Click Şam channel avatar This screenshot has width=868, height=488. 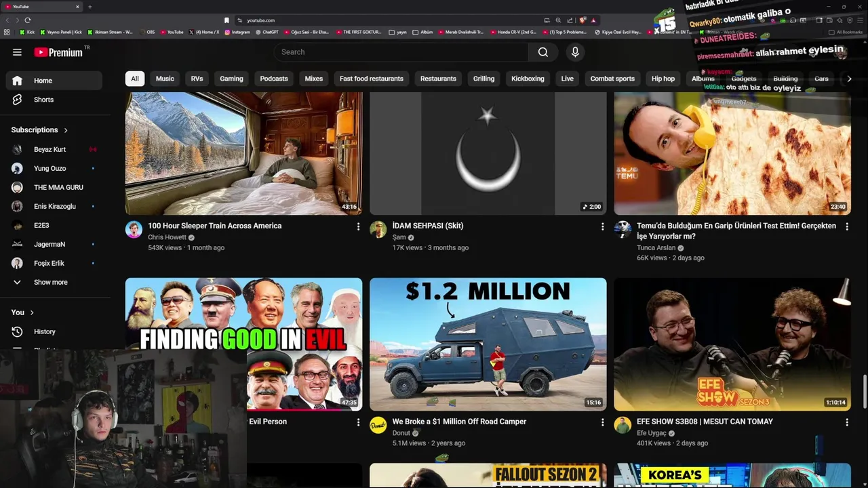coord(378,229)
